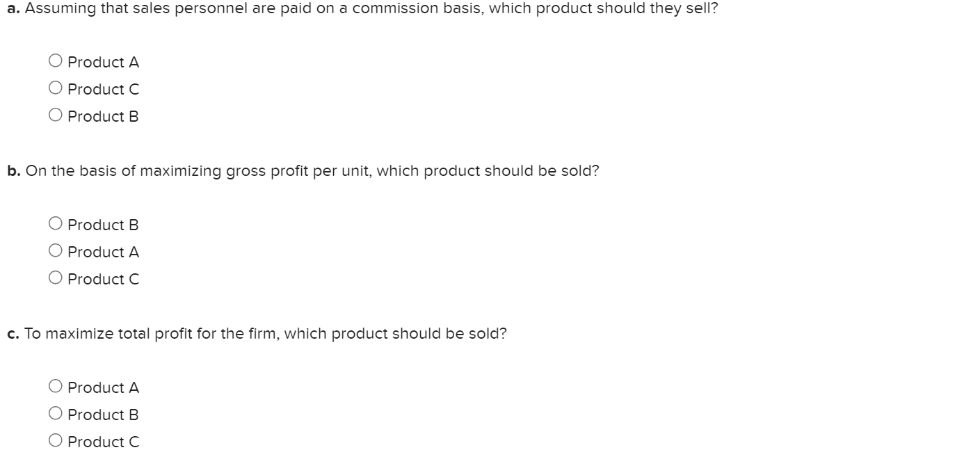The image size is (980, 466).
Task: Click the 'Product A' label text in question b
Action: 104,252
